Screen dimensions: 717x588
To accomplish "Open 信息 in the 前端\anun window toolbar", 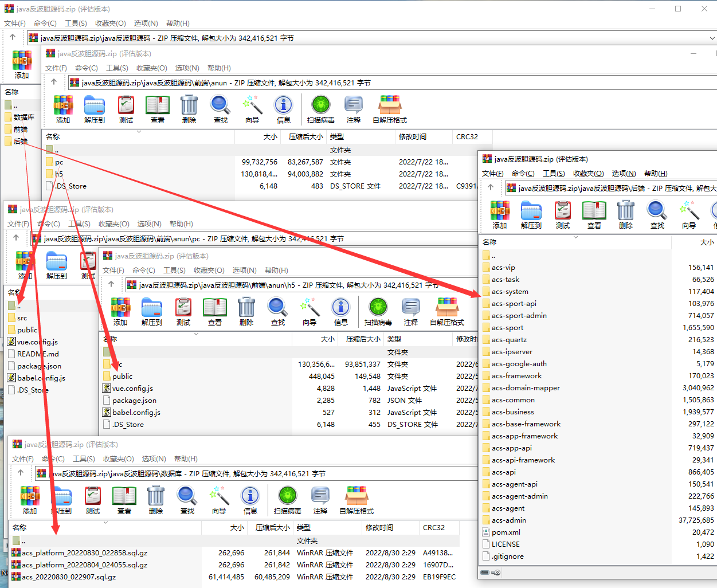I will (283, 105).
